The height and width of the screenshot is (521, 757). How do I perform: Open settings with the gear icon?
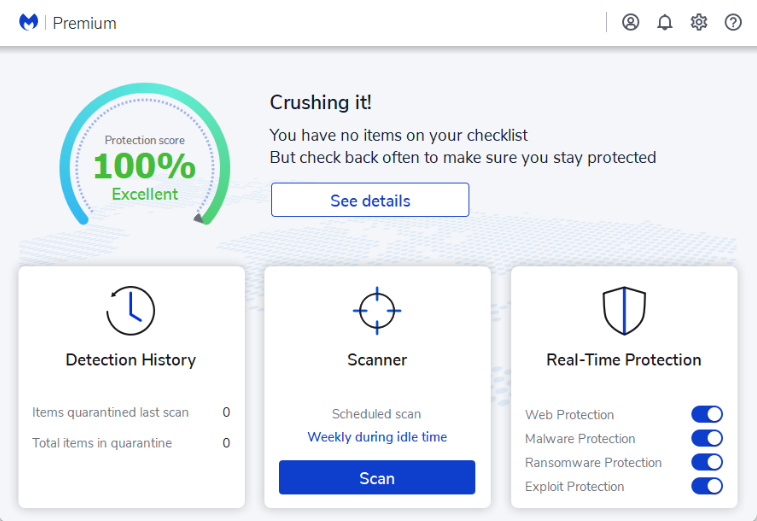tap(699, 22)
